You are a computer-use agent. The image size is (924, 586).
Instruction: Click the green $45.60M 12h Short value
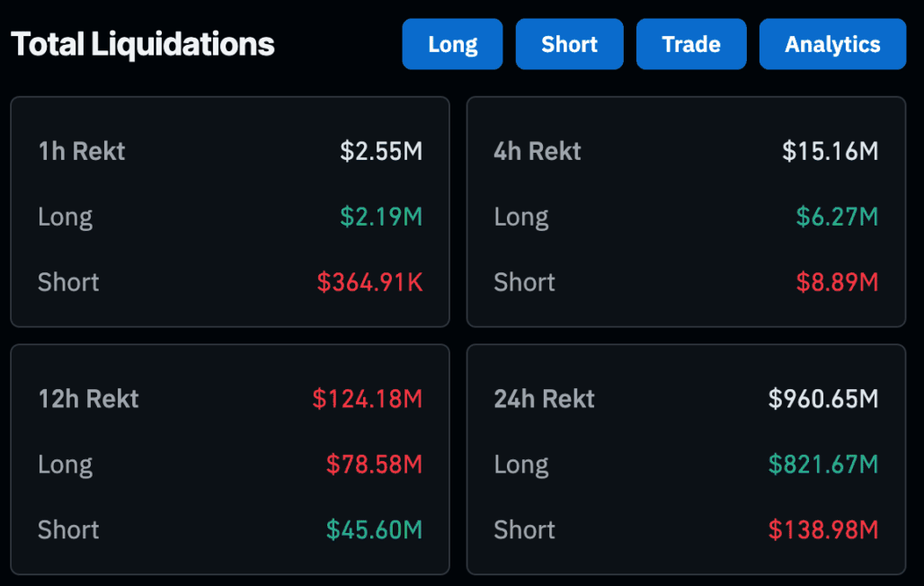pos(378,529)
